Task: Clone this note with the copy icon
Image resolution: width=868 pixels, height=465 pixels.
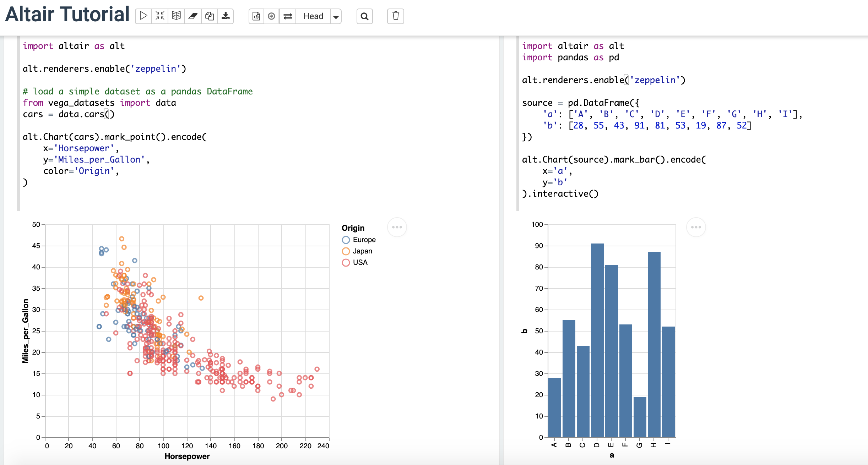Action: pyautogui.click(x=210, y=16)
